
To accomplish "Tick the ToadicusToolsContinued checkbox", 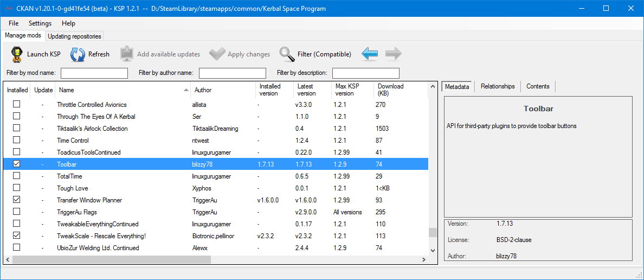I will pyautogui.click(x=16, y=152).
